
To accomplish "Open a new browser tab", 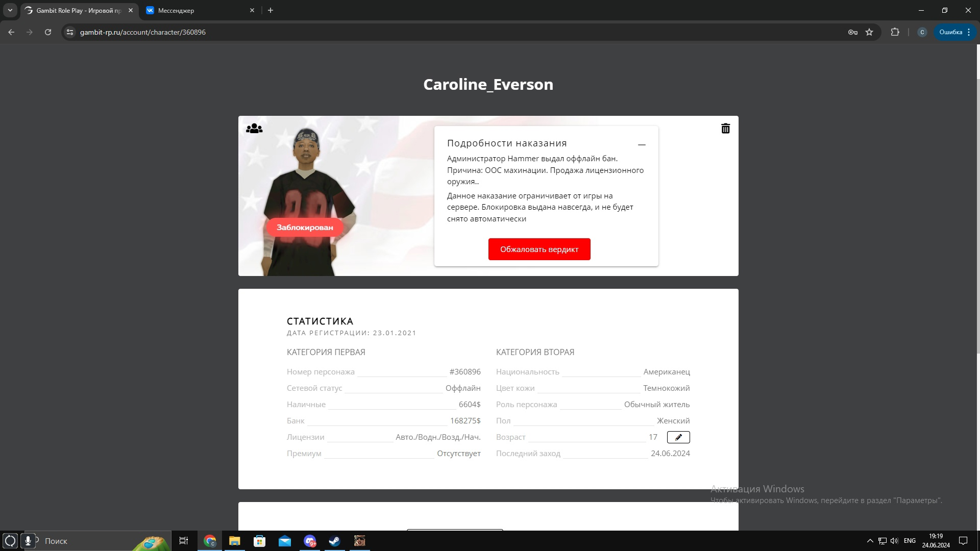I will click(x=271, y=10).
